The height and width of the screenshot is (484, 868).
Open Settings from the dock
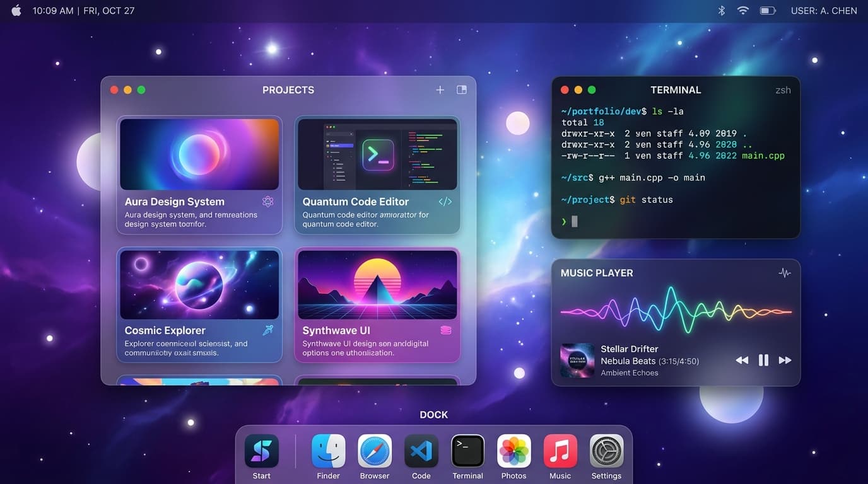pyautogui.click(x=606, y=451)
